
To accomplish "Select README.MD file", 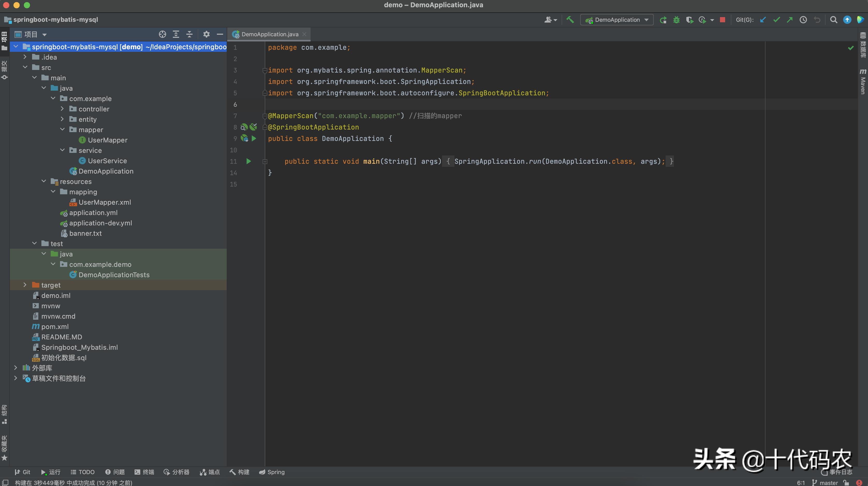I will click(61, 337).
